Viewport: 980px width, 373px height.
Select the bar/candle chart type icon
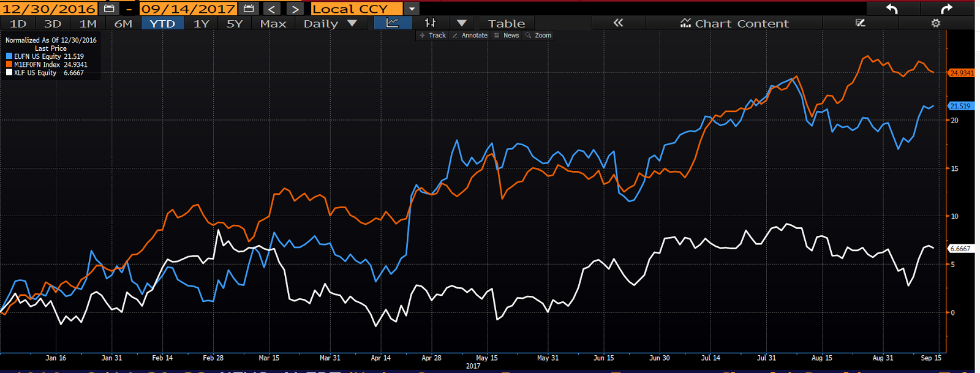click(431, 23)
